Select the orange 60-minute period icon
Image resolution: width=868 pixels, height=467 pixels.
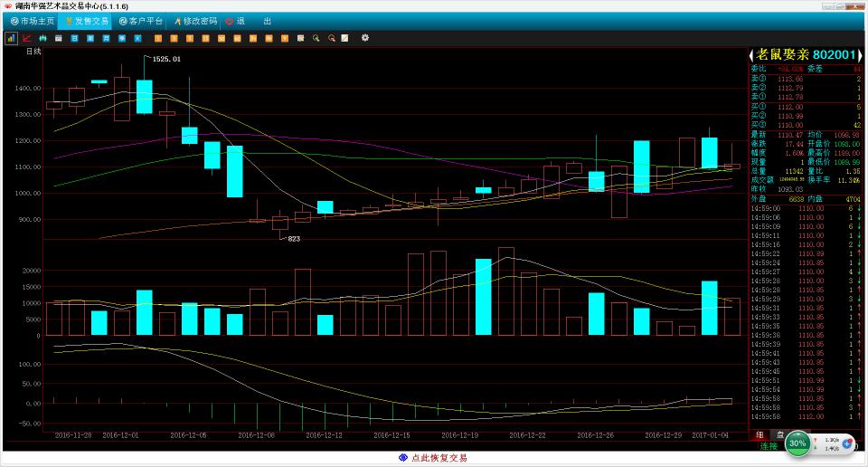tap(237, 38)
